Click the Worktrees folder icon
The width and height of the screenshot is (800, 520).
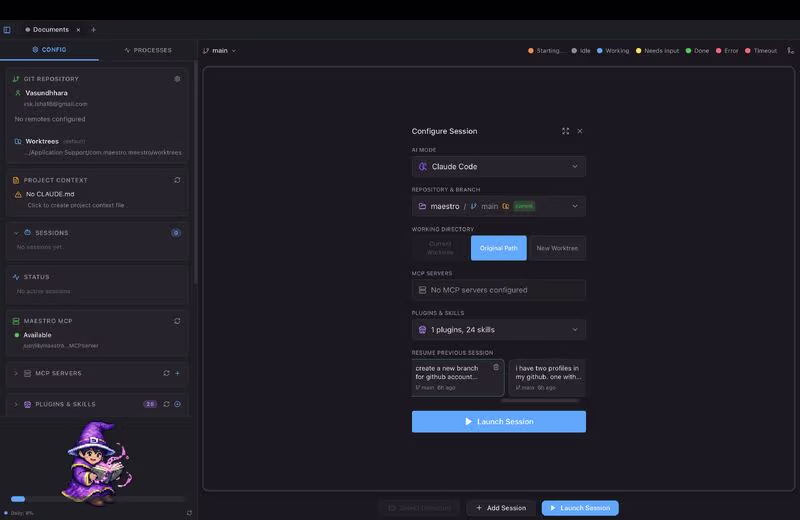[18, 141]
